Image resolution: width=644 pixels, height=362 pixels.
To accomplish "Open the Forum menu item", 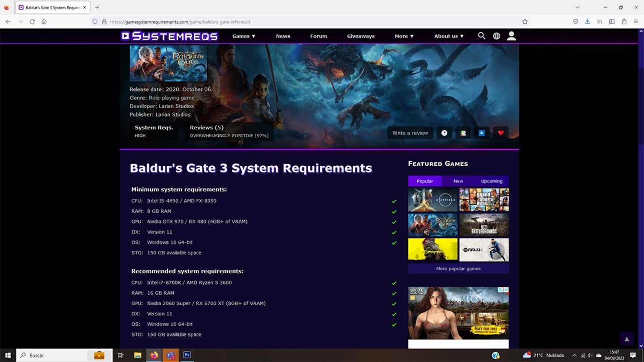I will pos(318,36).
